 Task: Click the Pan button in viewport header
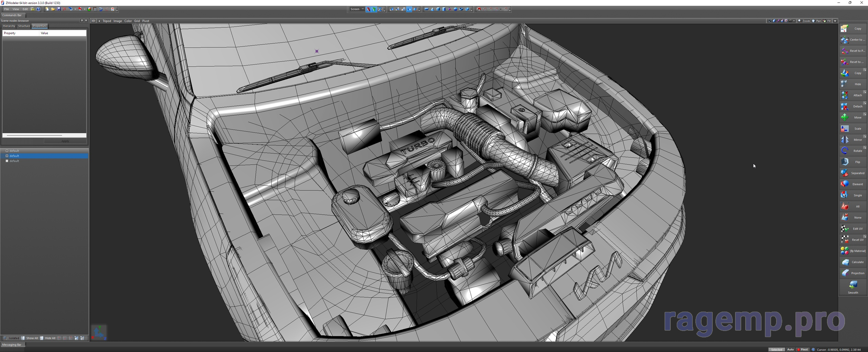[x=816, y=21]
